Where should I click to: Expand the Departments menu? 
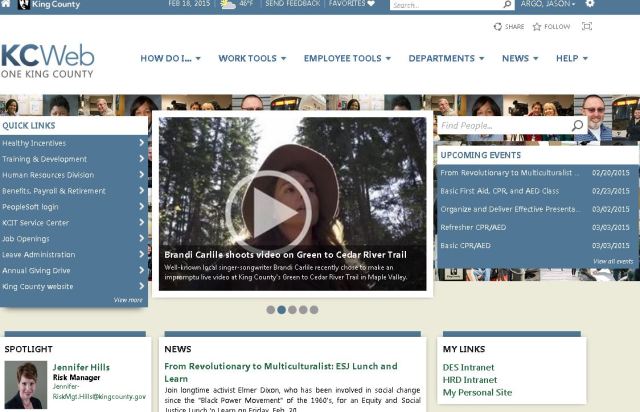coord(447,58)
